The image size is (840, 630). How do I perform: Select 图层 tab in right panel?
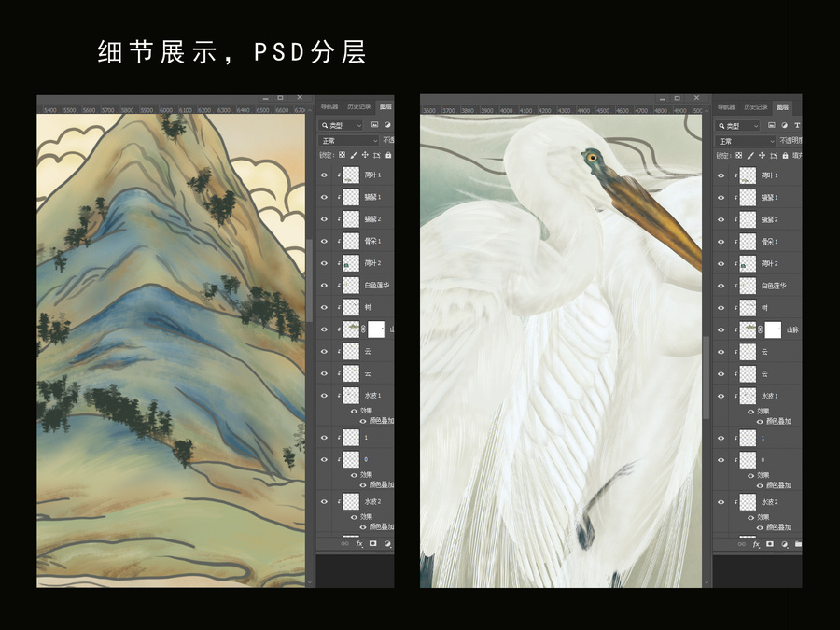(783, 107)
